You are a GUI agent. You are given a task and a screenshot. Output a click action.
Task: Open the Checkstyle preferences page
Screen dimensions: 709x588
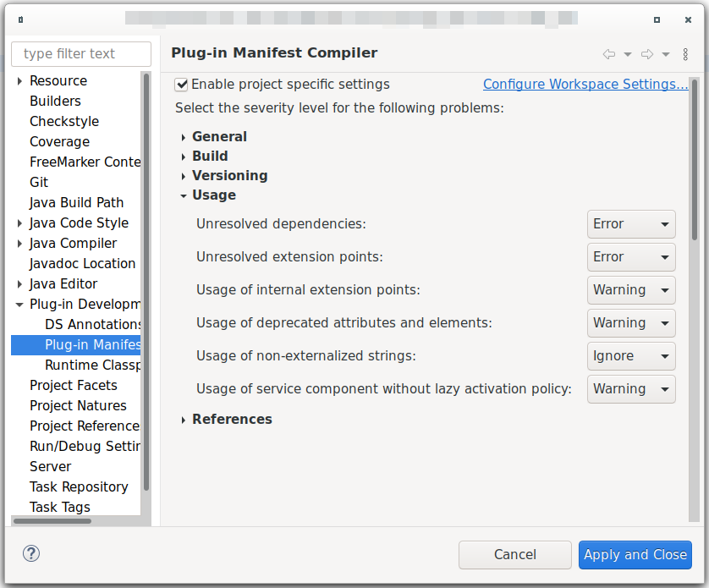point(64,121)
